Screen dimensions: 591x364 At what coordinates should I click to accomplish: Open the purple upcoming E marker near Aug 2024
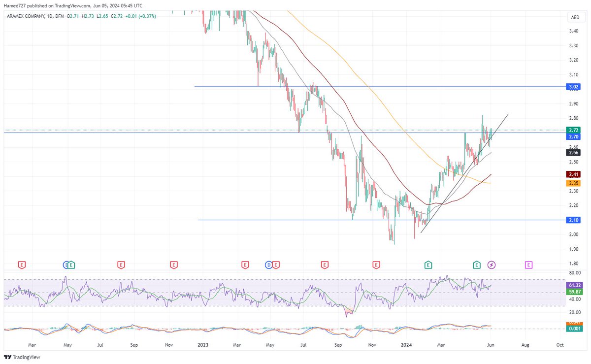click(x=528, y=265)
